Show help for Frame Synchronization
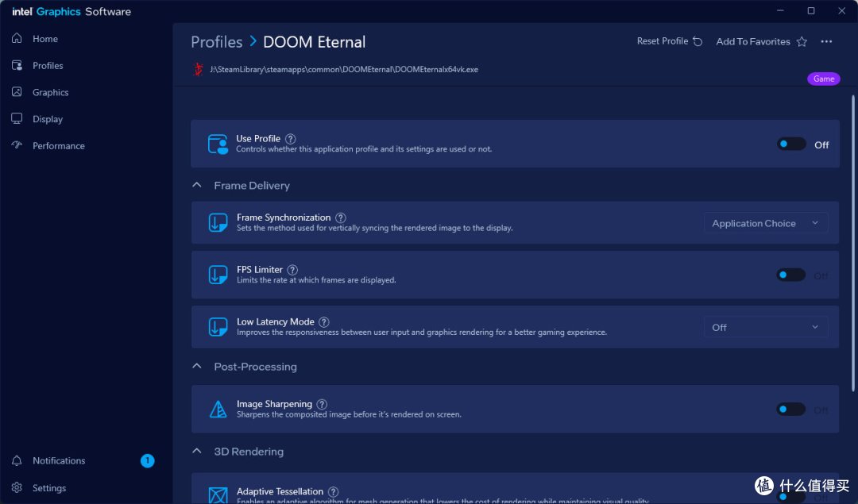The width and height of the screenshot is (858, 504). click(340, 217)
